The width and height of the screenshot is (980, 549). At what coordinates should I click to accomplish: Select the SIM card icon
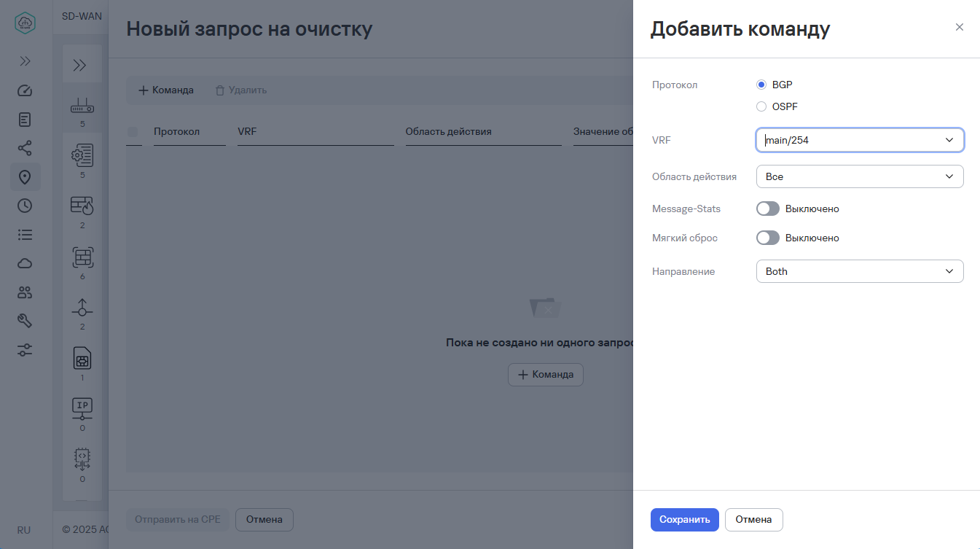click(x=82, y=359)
